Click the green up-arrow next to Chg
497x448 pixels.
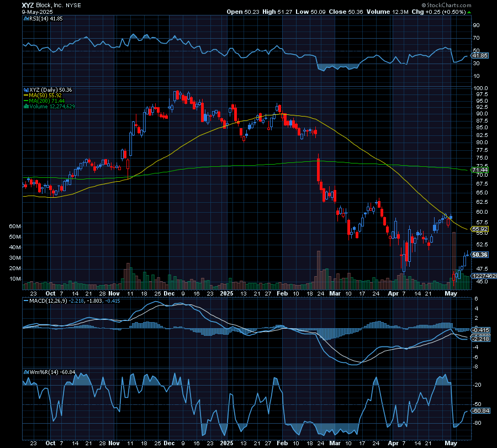(x=469, y=11)
